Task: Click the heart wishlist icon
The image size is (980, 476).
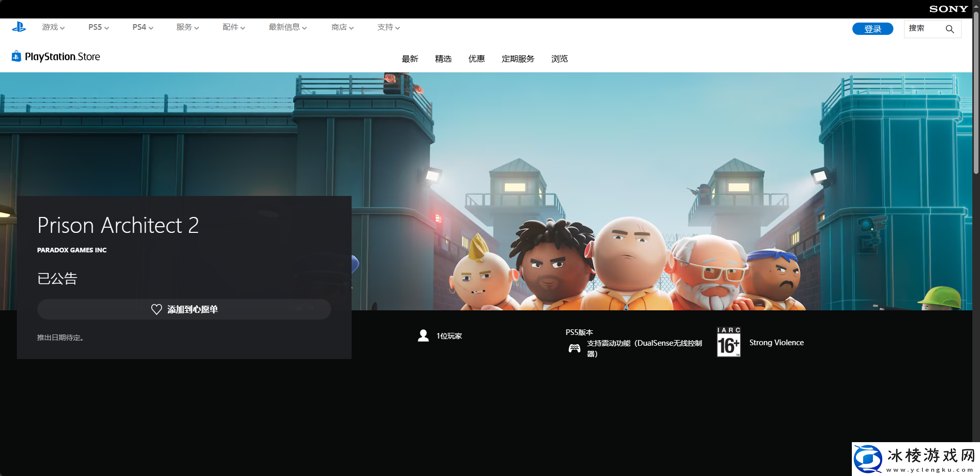Action: click(x=156, y=309)
